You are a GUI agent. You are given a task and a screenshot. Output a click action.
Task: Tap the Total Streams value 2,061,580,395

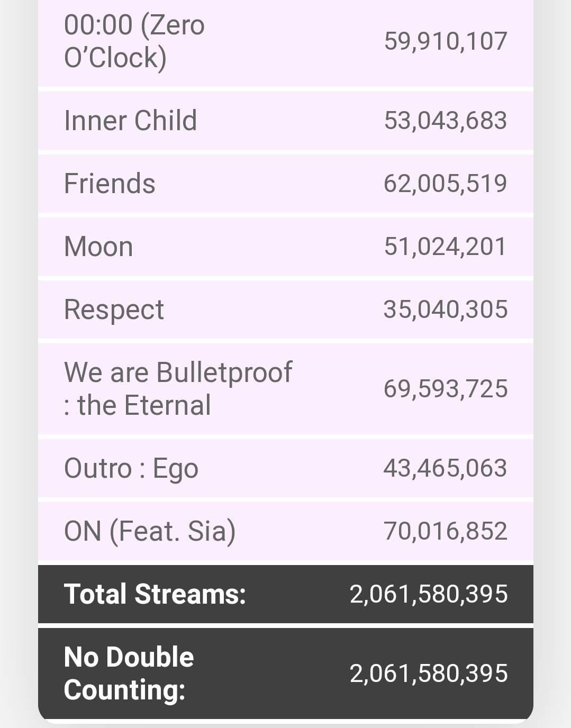(x=429, y=594)
